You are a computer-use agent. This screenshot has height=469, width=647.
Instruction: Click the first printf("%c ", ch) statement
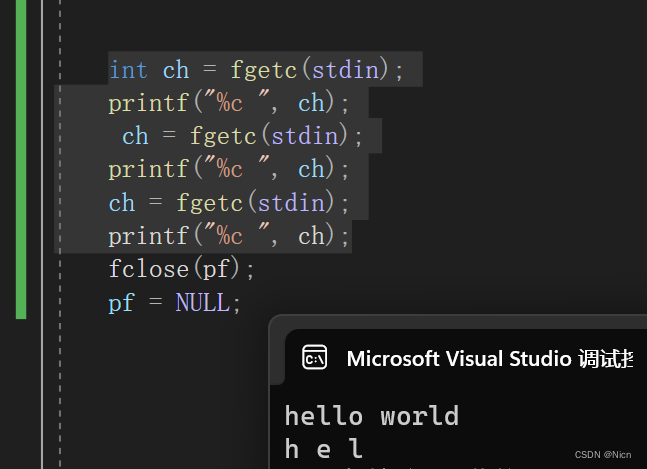229,103
